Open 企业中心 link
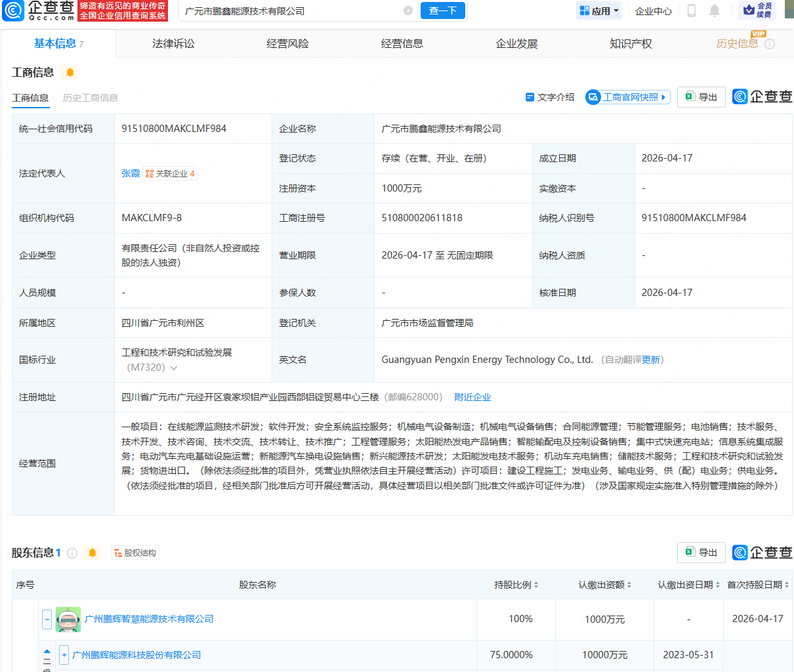Screen dimensions: 794x672 [x=654, y=11]
